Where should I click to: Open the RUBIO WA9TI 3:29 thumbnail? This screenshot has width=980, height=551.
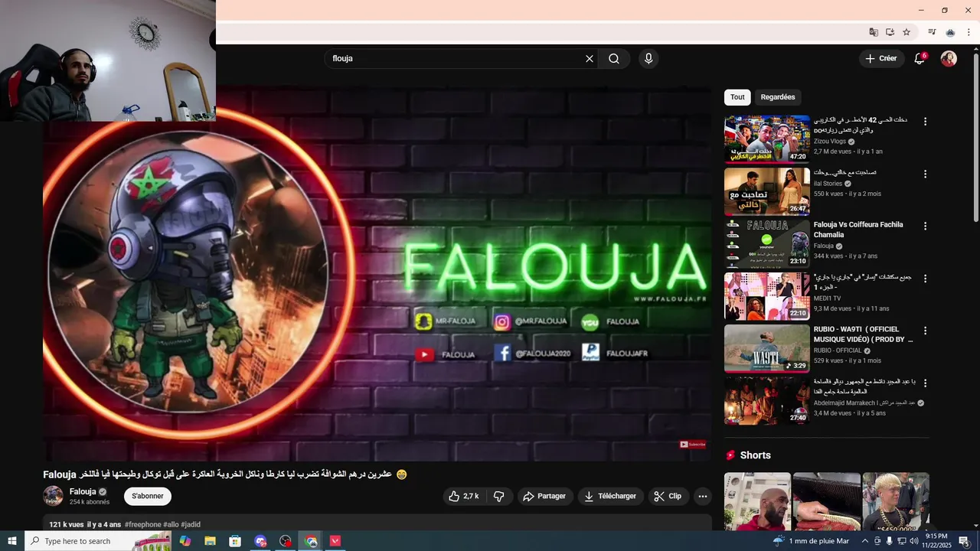click(767, 349)
